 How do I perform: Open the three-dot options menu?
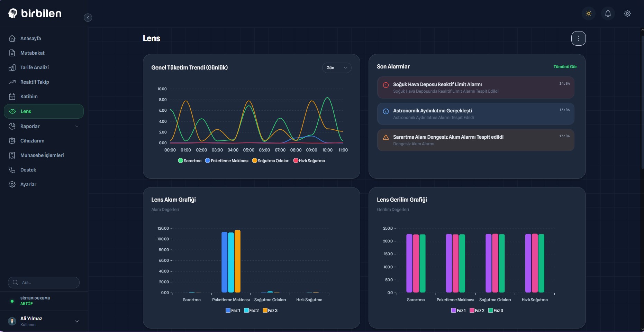[x=578, y=38]
